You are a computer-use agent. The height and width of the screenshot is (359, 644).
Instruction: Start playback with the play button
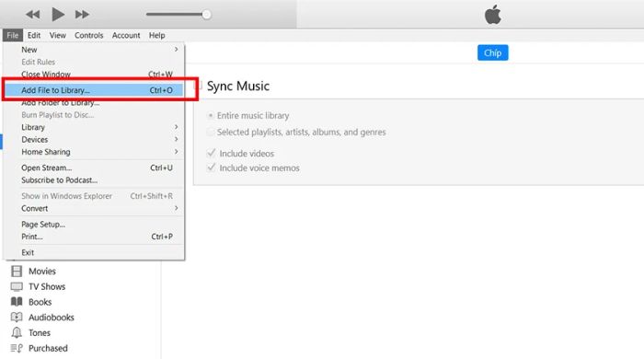click(x=58, y=15)
